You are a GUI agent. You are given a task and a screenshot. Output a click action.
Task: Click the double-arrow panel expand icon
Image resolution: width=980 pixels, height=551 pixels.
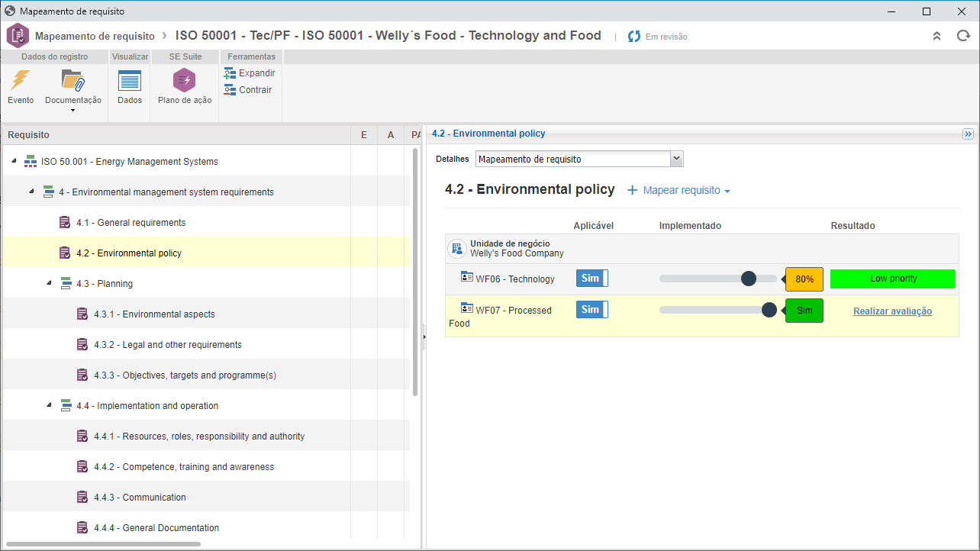968,134
